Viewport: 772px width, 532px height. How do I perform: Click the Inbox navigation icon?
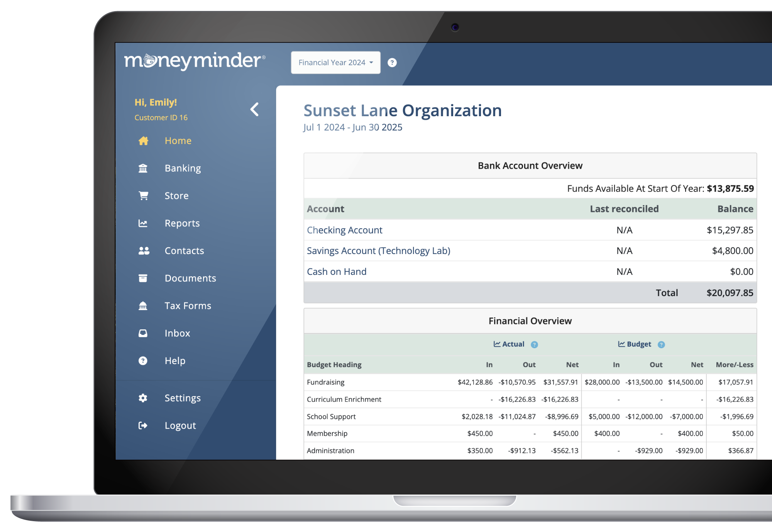(x=143, y=332)
